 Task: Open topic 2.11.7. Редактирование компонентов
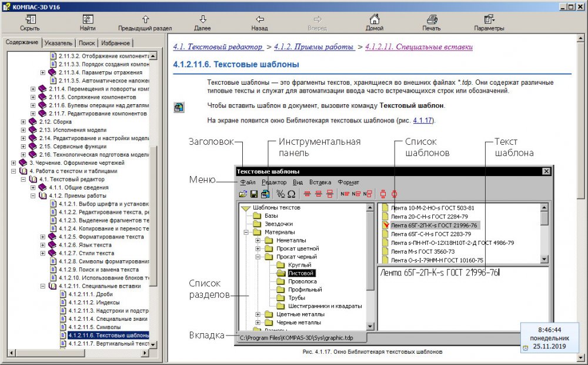tap(98, 114)
